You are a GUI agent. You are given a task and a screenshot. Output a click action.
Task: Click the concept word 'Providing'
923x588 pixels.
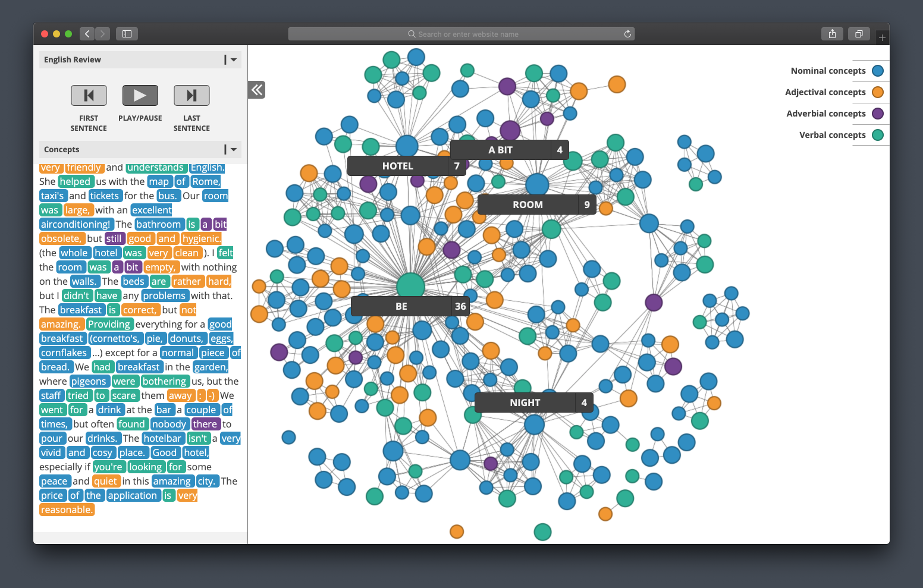click(109, 324)
